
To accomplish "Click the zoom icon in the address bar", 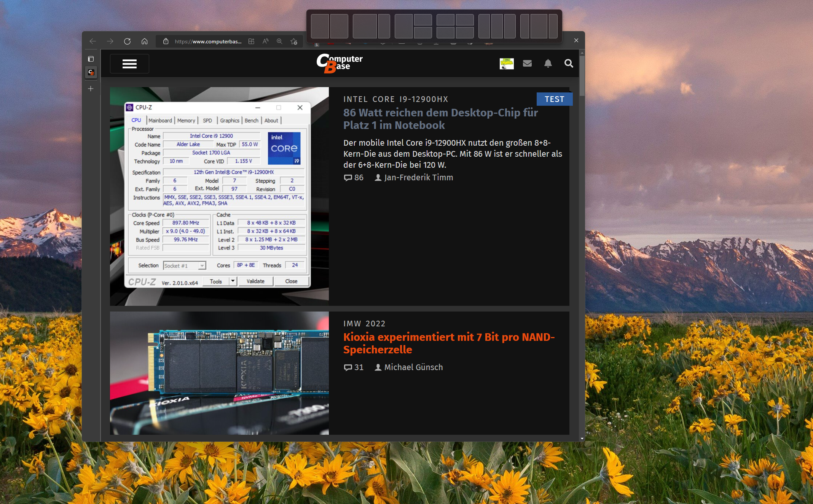I will click(279, 41).
